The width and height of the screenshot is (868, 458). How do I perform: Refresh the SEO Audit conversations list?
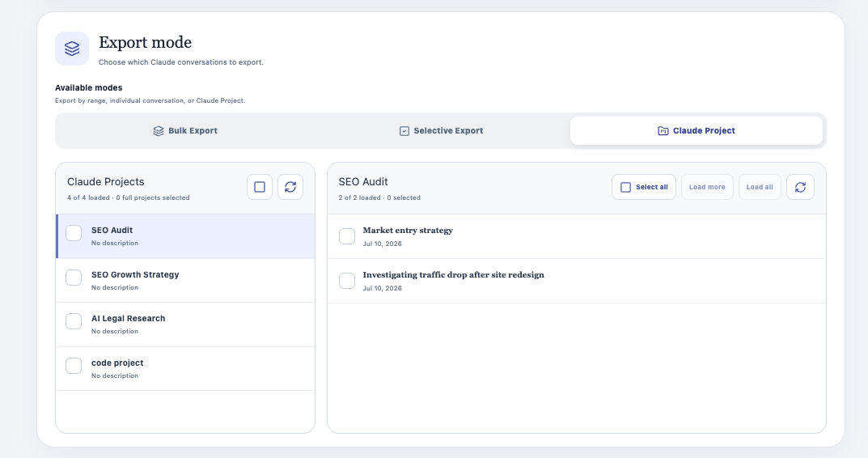(x=801, y=187)
